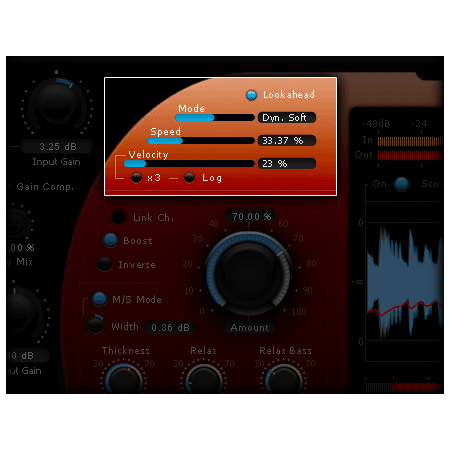450x450 pixels.
Task: Click the Relax Bass label
Action: click(285, 350)
